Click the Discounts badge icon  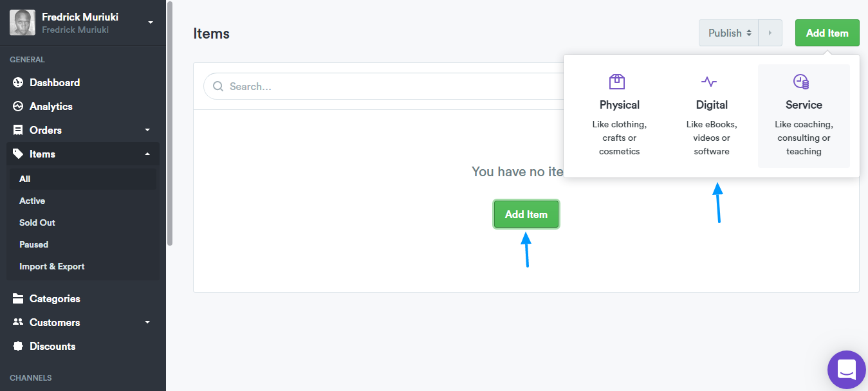coord(18,346)
